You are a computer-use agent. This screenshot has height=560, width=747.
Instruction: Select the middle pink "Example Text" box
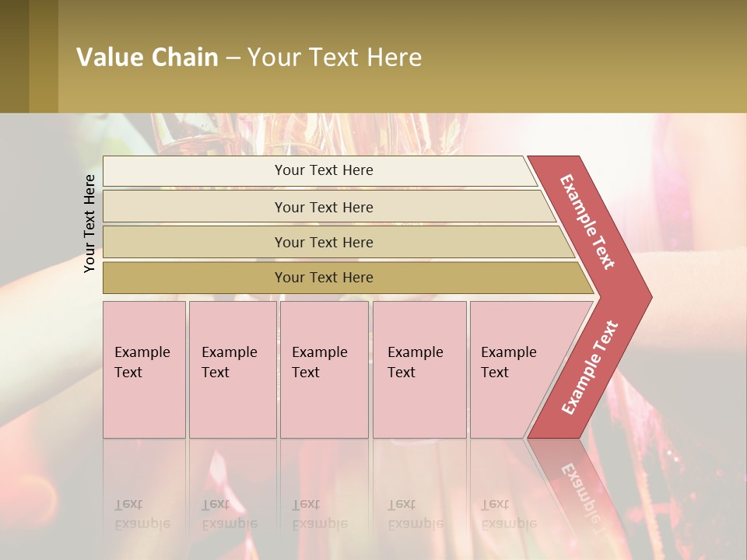tap(324, 369)
